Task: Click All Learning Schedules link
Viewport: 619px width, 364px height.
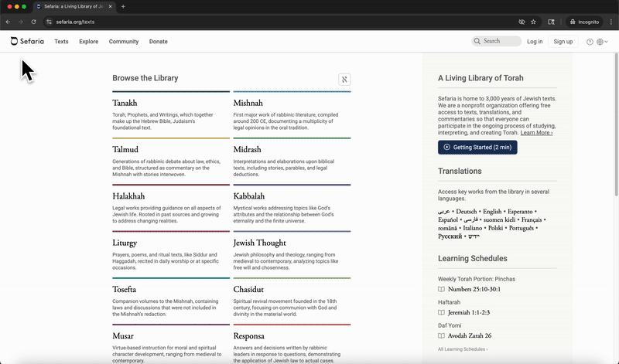Action: pyautogui.click(x=463, y=349)
